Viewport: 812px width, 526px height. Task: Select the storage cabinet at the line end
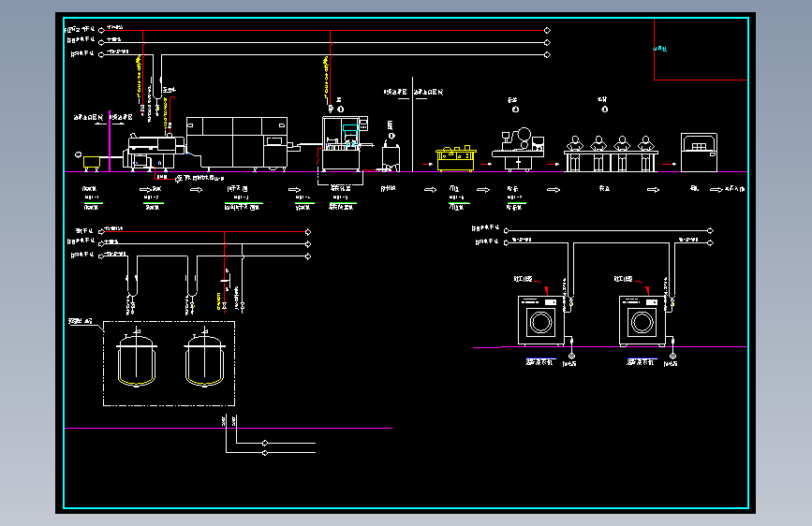coord(699,153)
